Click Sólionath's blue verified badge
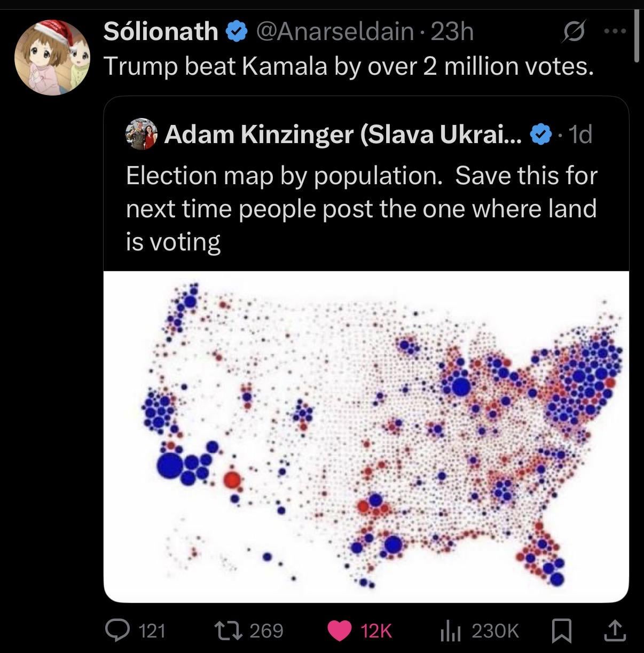 pyautogui.click(x=237, y=32)
